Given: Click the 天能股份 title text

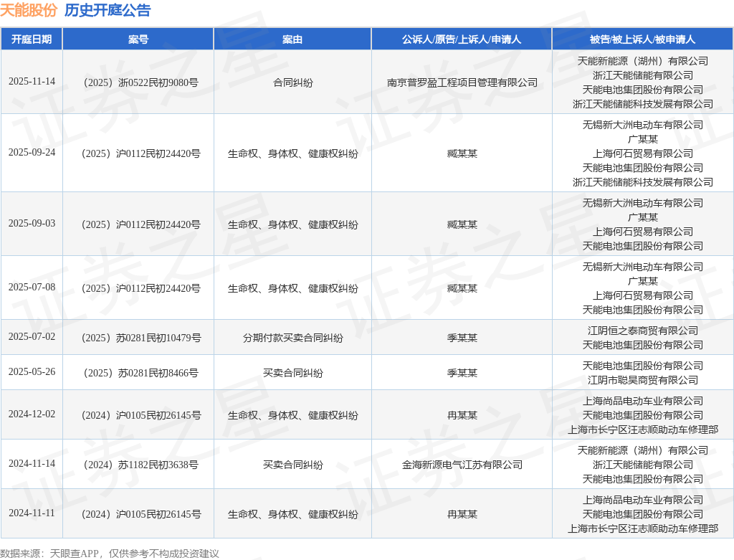Looking at the screenshot, I should click(29, 10).
